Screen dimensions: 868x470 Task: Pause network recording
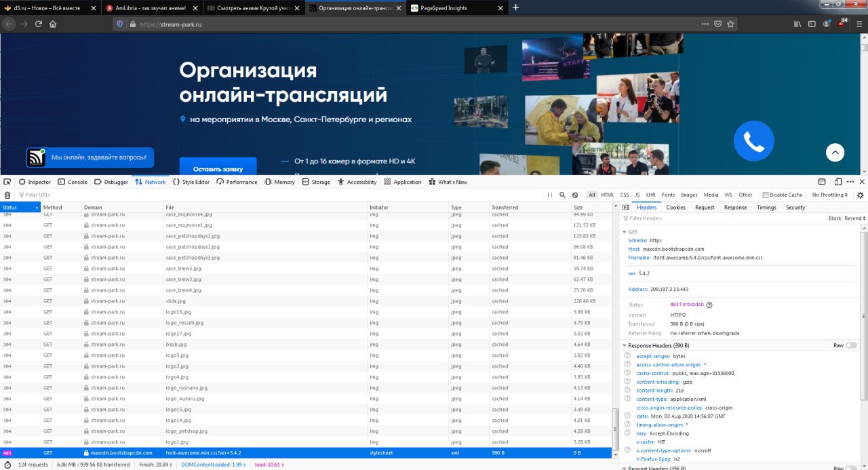550,195
